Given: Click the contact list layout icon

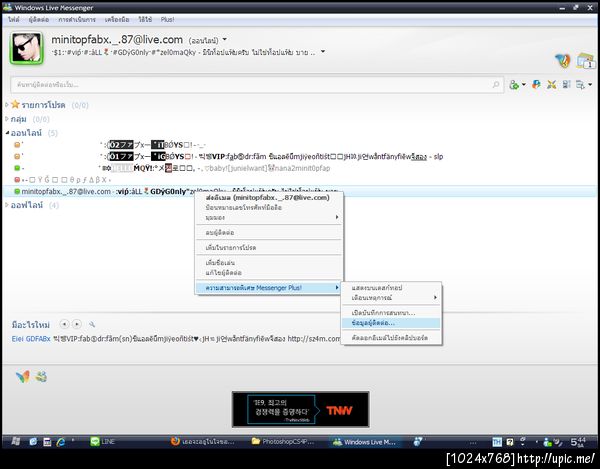Looking at the screenshot, I should click(x=566, y=85).
